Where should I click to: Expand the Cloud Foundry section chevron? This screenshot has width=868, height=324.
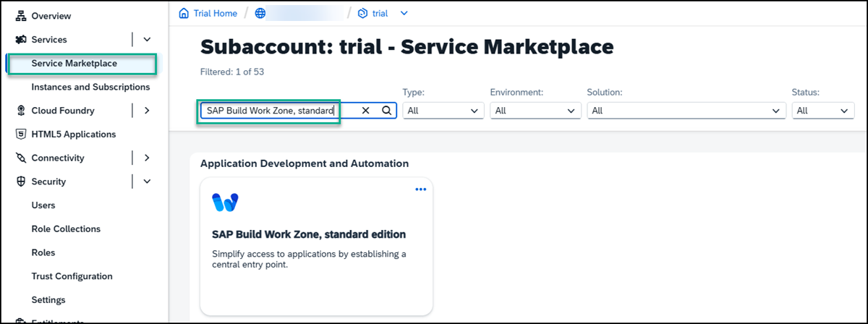[147, 111]
